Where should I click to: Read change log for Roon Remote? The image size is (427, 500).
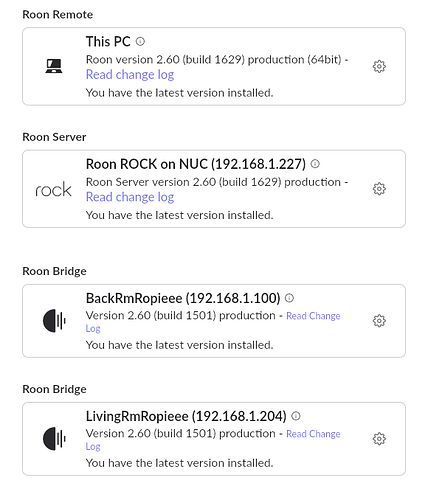pos(130,75)
